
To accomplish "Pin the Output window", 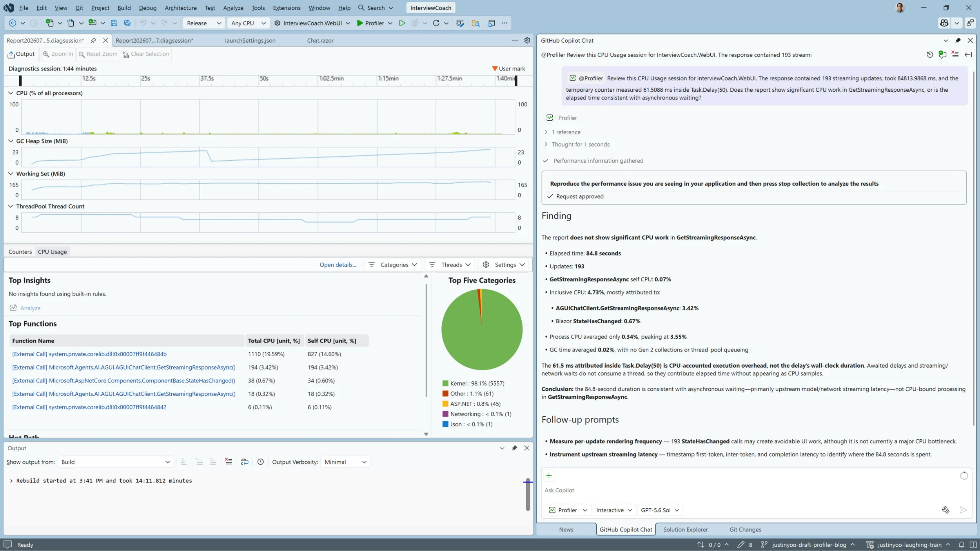I will pyautogui.click(x=514, y=448).
